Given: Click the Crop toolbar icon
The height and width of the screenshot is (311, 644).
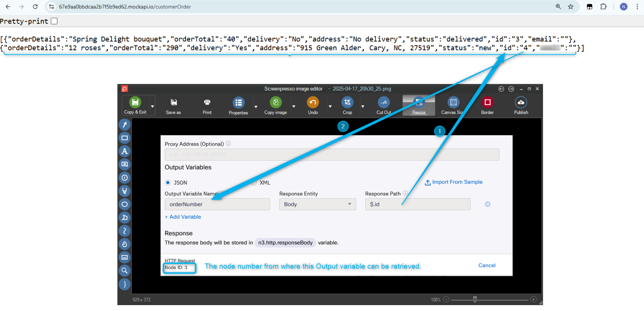Looking at the screenshot, I should (347, 103).
